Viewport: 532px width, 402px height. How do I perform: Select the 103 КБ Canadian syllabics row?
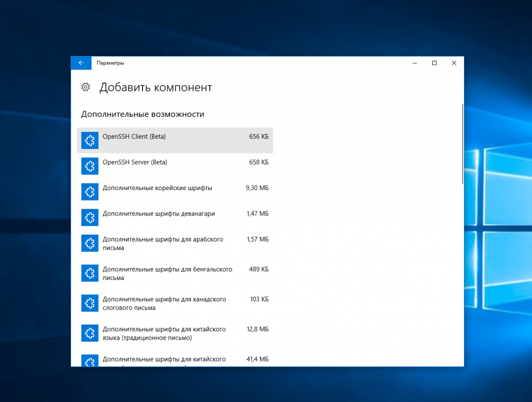pos(175,303)
